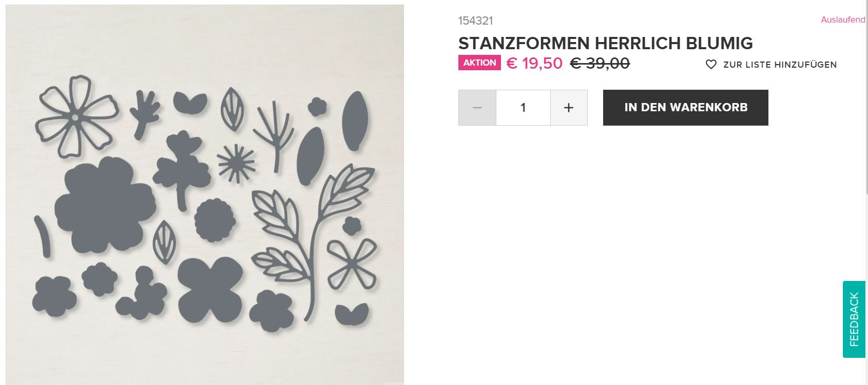868x385 pixels.
Task: Open the teal Feedback side tab
Action: click(x=854, y=319)
